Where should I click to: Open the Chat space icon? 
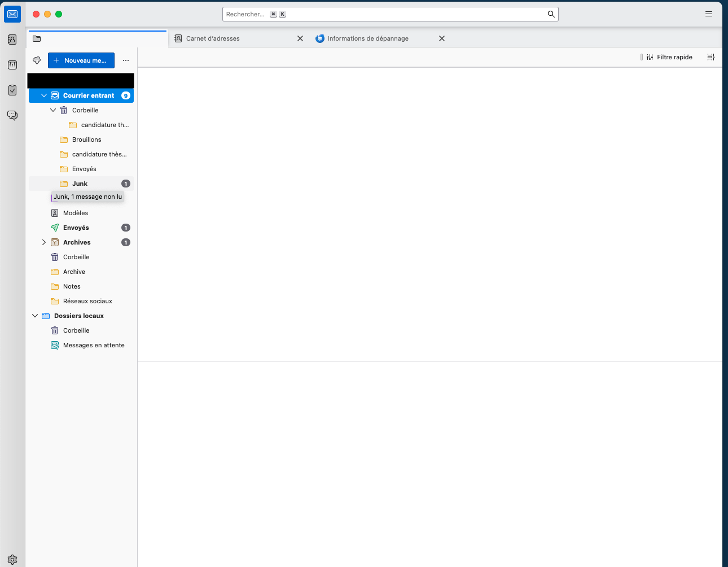tap(12, 116)
